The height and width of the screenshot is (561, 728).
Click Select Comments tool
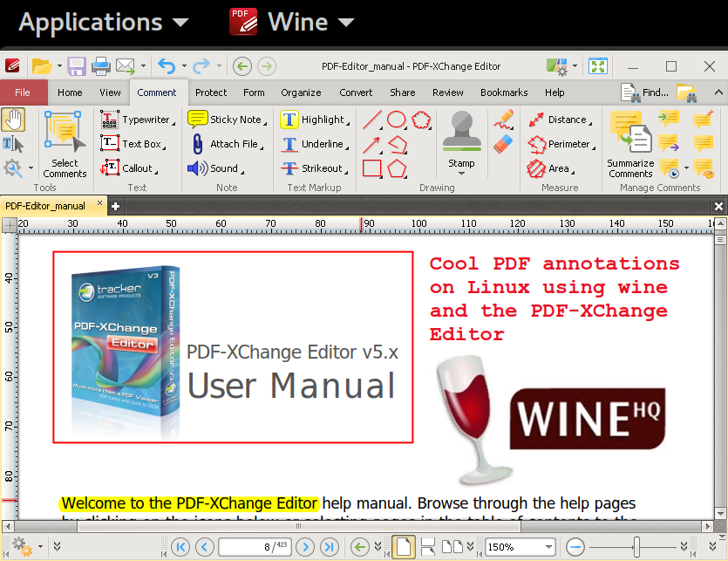click(65, 144)
